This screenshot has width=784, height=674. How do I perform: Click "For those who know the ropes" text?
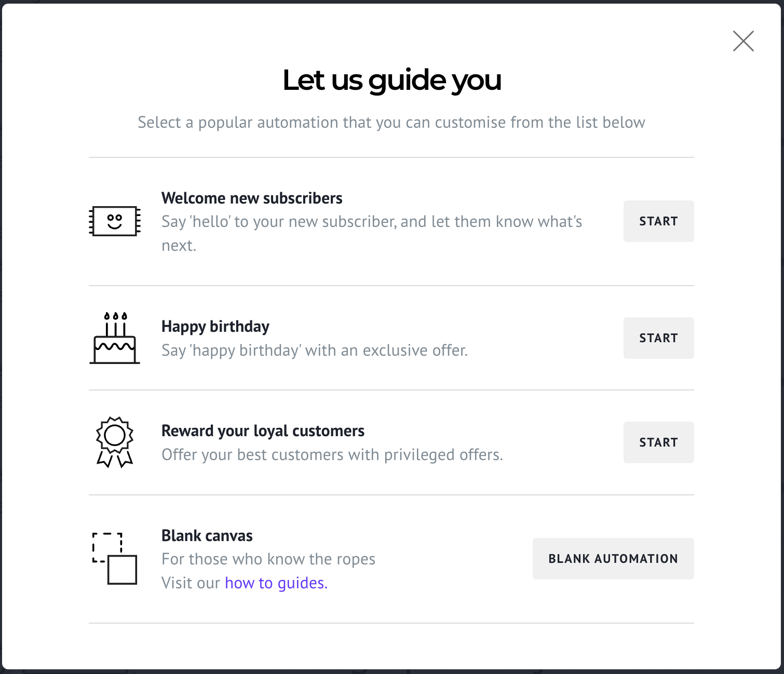click(268, 559)
